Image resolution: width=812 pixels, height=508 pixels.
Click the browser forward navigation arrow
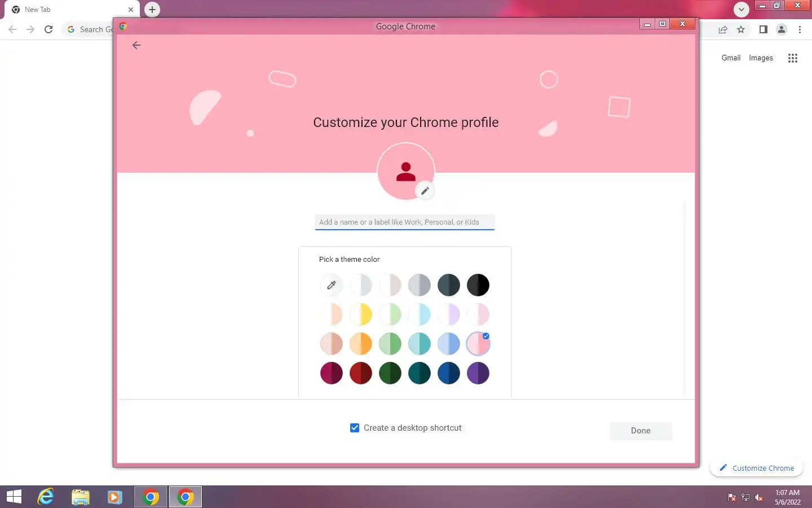pos(30,29)
